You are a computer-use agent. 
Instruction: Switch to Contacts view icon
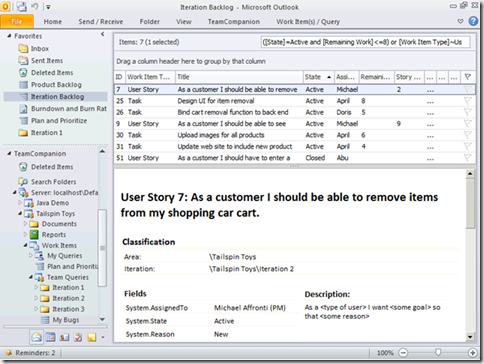pyautogui.click(x=64, y=337)
